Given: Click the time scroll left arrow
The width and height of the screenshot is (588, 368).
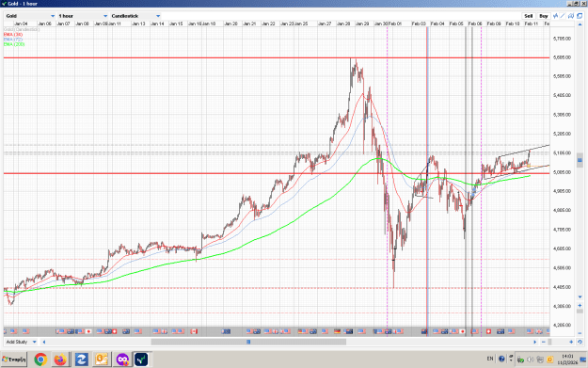Looking at the screenshot, I should pyautogui.click(x=44, y=342).
